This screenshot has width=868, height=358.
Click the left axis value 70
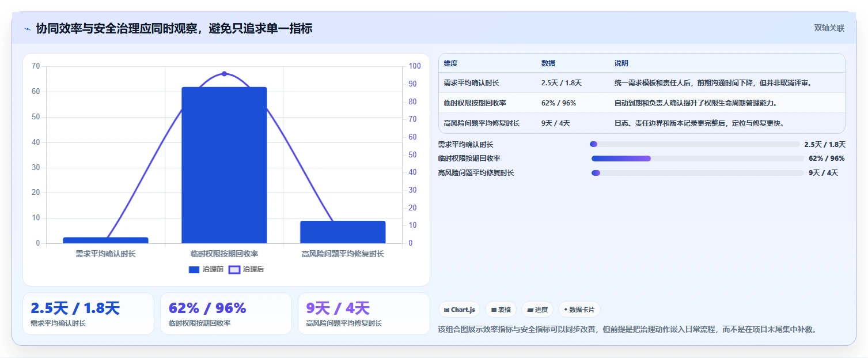pyautogui.click(x=36, y=66)
